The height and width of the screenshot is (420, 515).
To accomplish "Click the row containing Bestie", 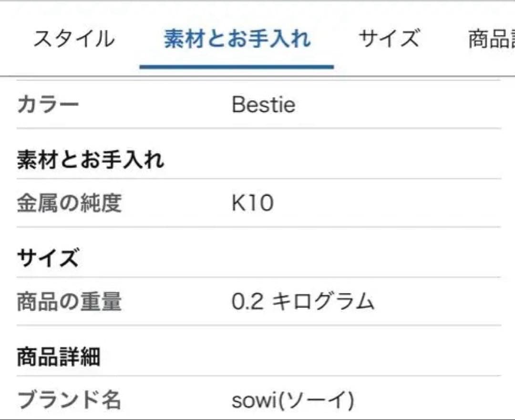I will click(257, 104).
